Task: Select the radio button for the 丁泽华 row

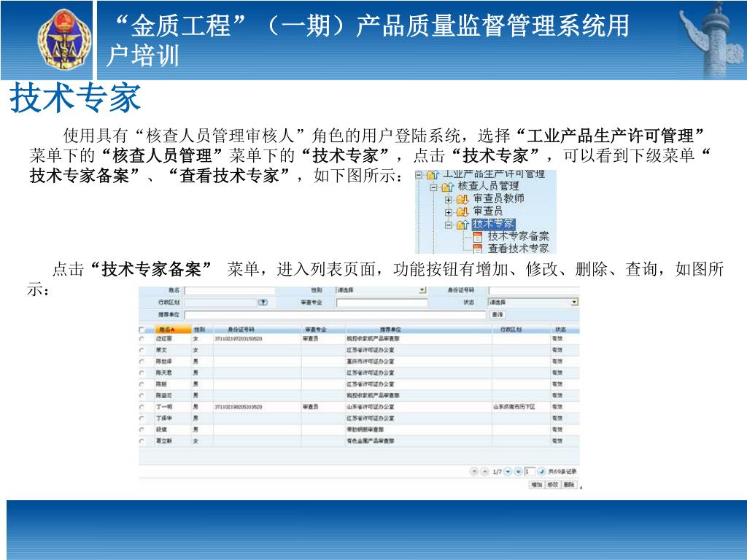Action: (x=142, y=419)
